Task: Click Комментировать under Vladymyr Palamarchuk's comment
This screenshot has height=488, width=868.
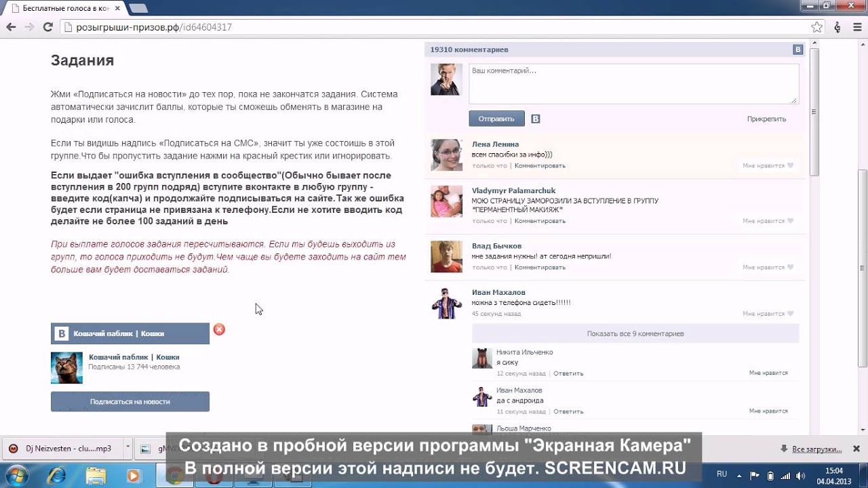Action: pyautogui.click(x=540, y=221)
